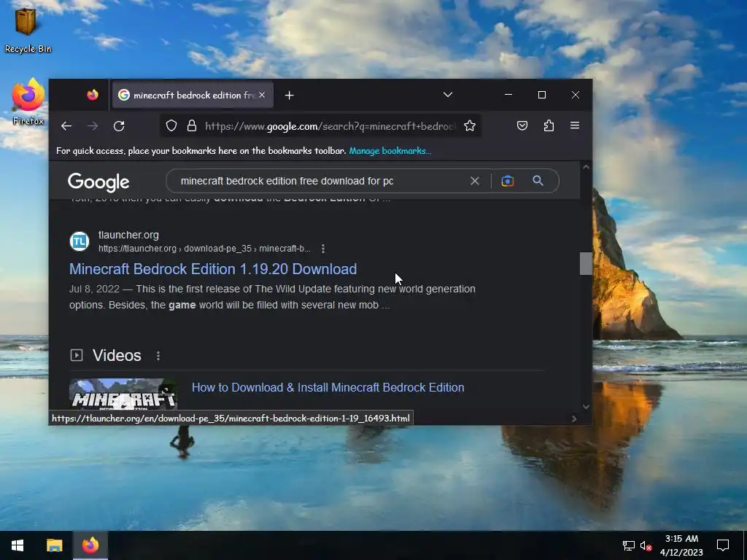Open How to Download & Install video link
The width and height of the screenshot is (747, 560).
click(328, 388)
